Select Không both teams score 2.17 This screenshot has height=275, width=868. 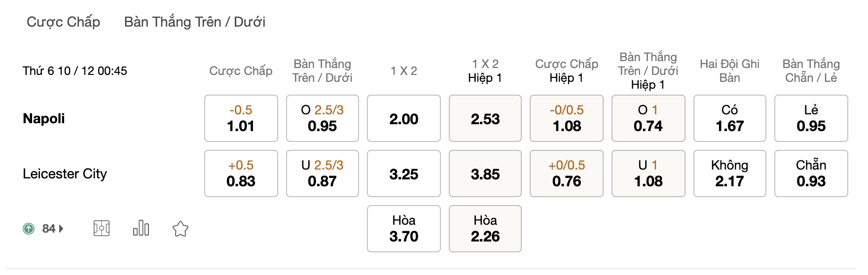point(730,173)
